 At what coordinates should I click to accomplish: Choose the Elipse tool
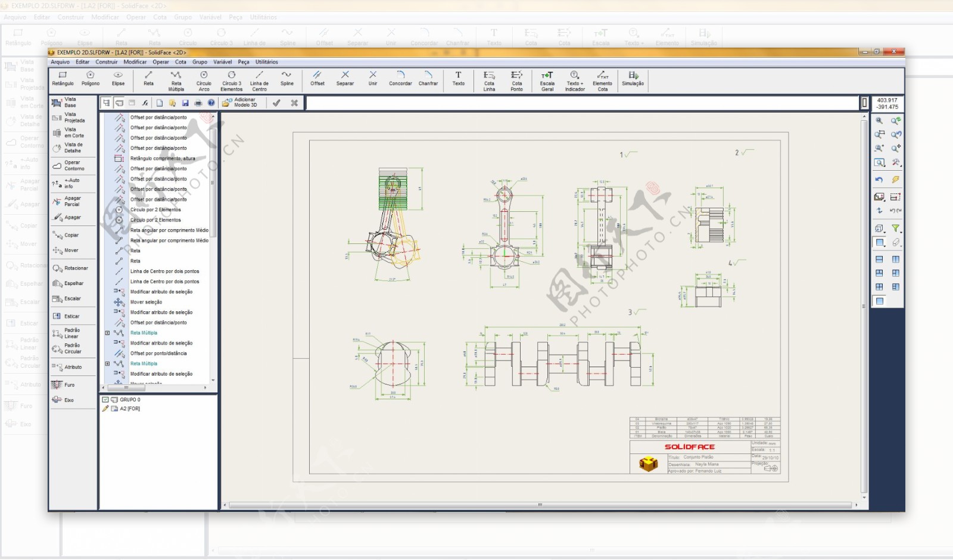119,79
